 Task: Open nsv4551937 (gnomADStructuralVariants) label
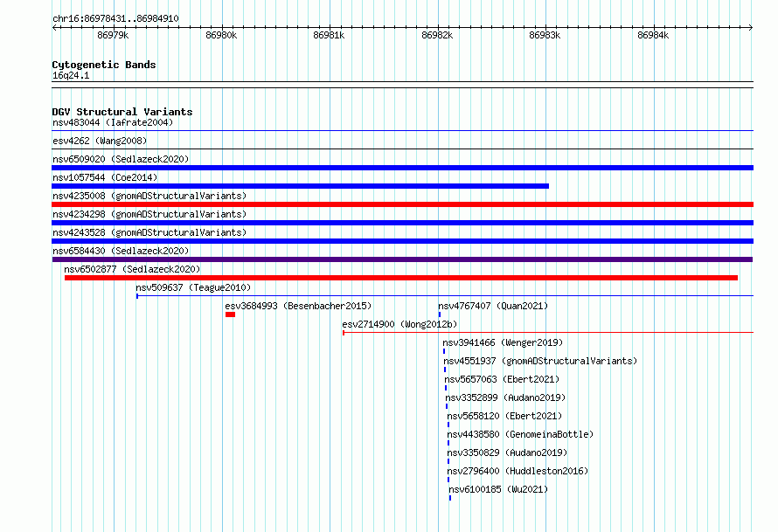coord(540,361)
